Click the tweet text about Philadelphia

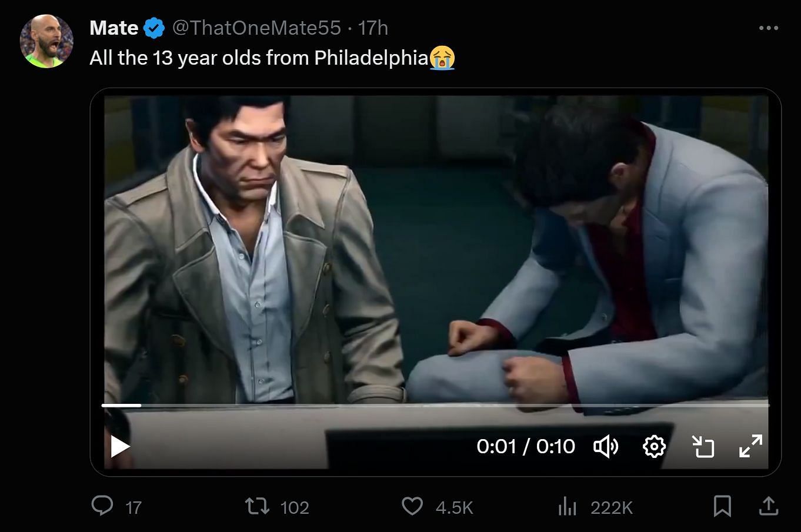(259, 58)
